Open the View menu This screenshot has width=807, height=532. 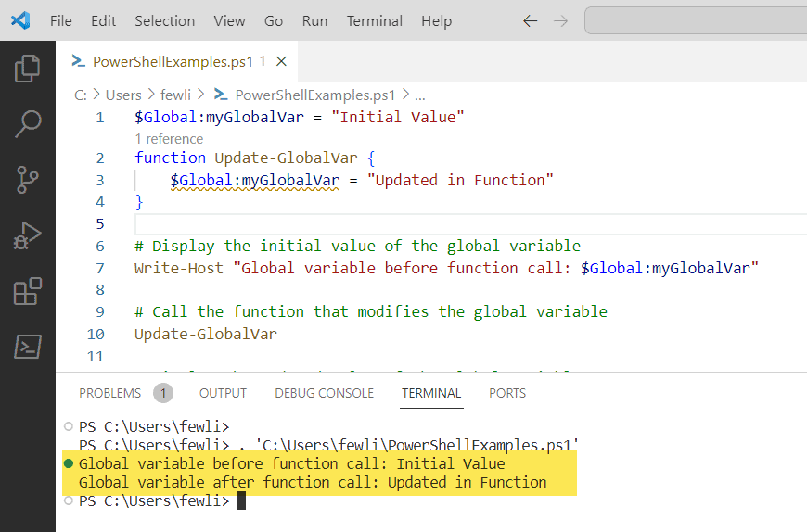pyautogui.click(x=229, y=21)
